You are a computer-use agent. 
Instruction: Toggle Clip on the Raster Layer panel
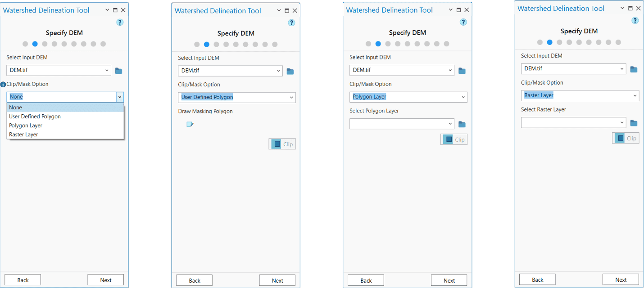pyautogui.click(x=626, y=138)
